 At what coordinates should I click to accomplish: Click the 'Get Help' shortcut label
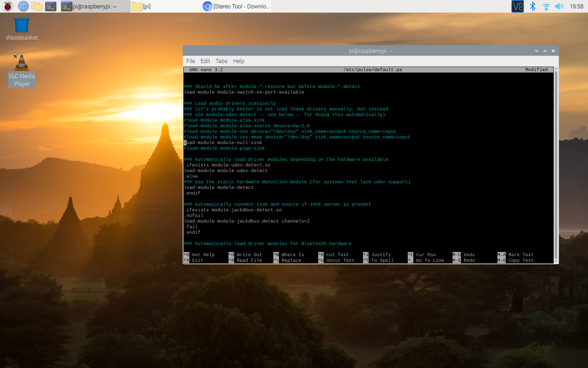pos(203,255)
